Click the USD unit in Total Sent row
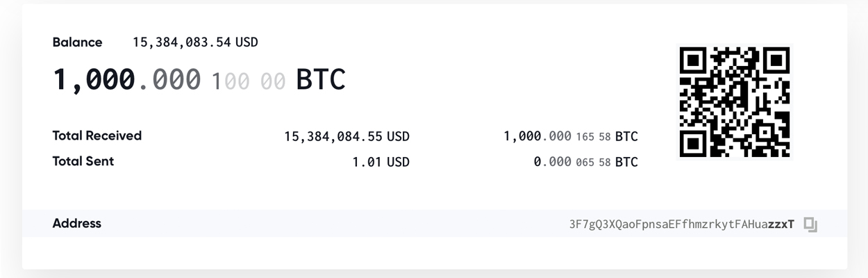The width and height of the screenshot is (868, 278). 398,163
